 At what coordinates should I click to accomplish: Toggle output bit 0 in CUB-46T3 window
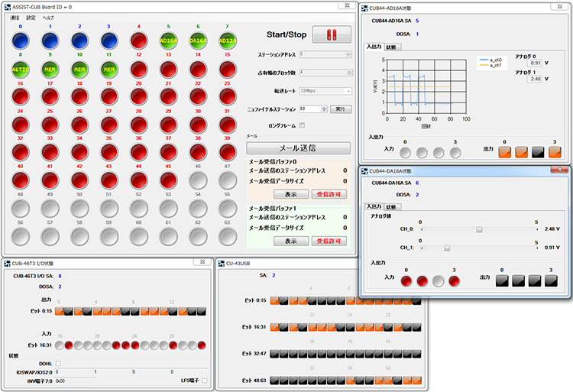click(59, 311)
